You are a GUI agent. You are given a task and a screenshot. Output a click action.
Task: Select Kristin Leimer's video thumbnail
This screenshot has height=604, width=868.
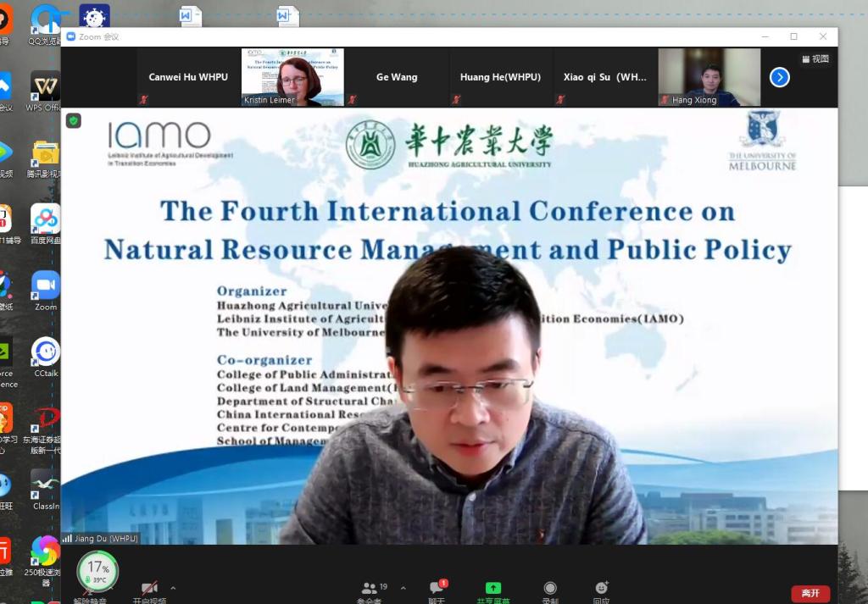(292, 77)
